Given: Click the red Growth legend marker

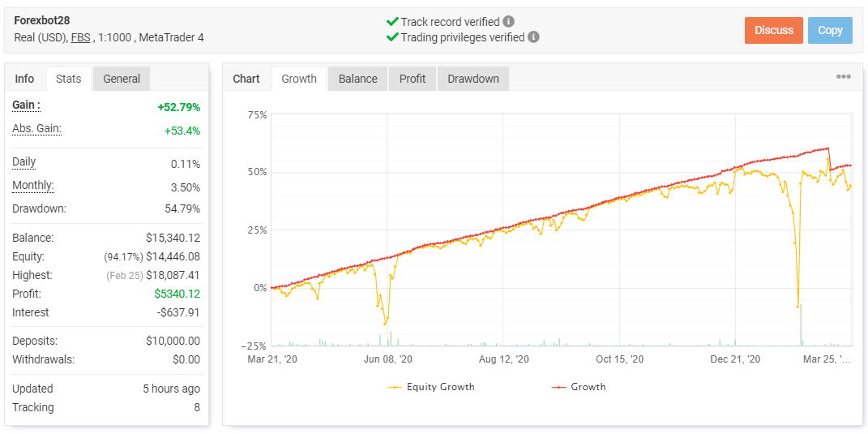Looking at the screenshot, I should tap(559, 387).
